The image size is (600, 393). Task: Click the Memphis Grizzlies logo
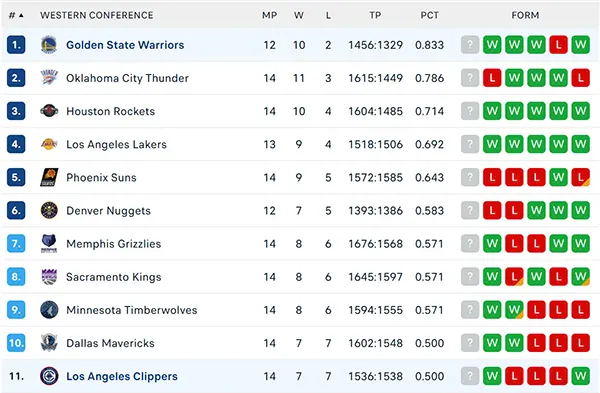[49, 243]
